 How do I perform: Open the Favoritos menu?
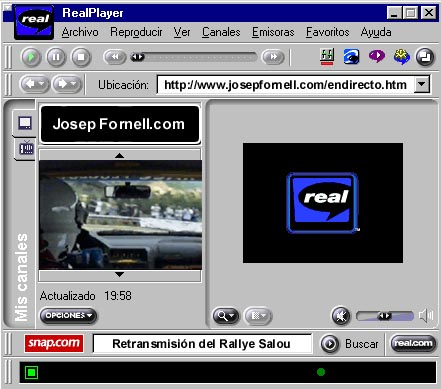click(327, 32)
